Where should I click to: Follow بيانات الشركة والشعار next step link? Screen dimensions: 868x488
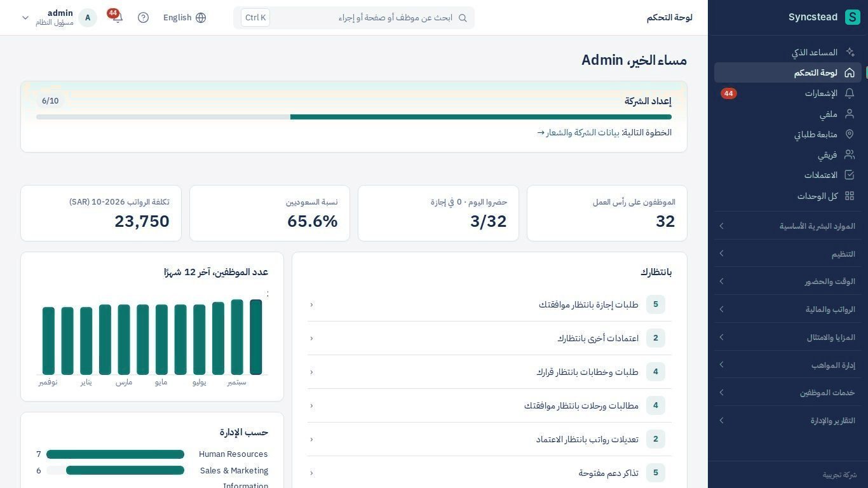click(578, 133)
